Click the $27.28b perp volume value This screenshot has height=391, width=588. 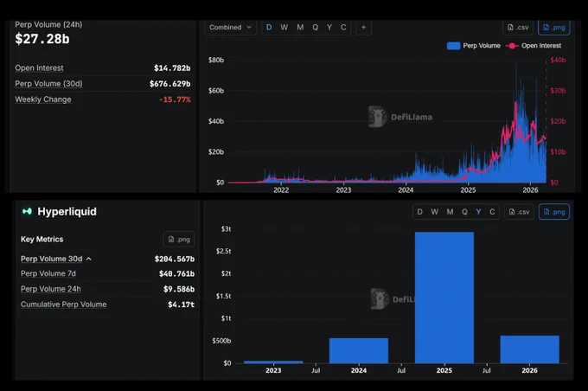(x=42, y=39)
